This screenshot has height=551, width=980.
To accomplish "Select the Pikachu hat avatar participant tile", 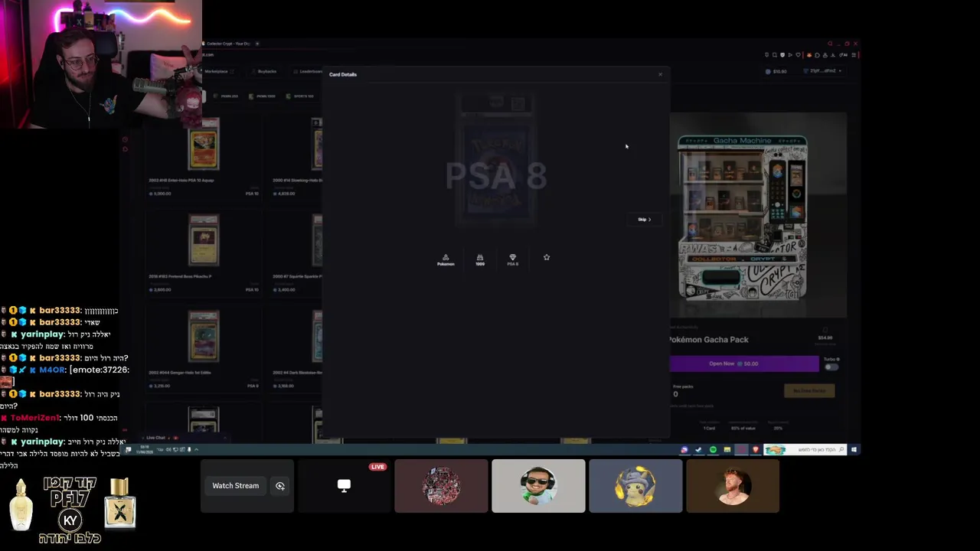I will coord(635,486).
